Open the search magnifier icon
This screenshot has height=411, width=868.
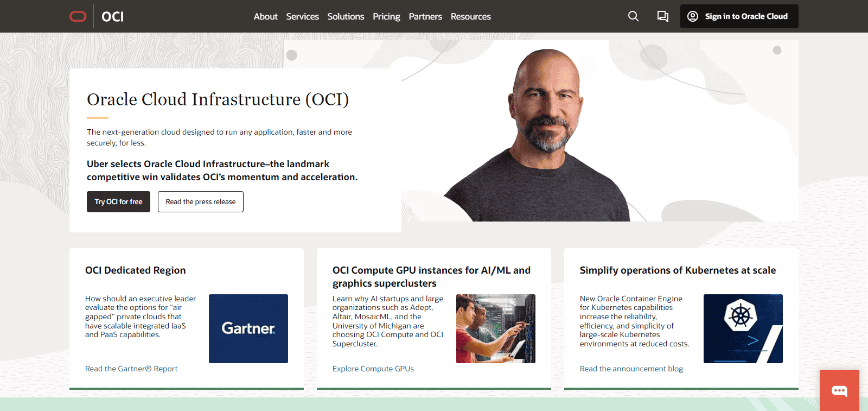click(633, 16)
